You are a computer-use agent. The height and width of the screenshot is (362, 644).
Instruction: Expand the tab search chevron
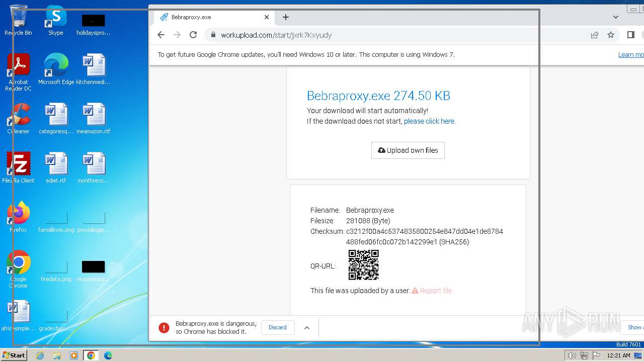pyautogui.click(x=616, y=17)
